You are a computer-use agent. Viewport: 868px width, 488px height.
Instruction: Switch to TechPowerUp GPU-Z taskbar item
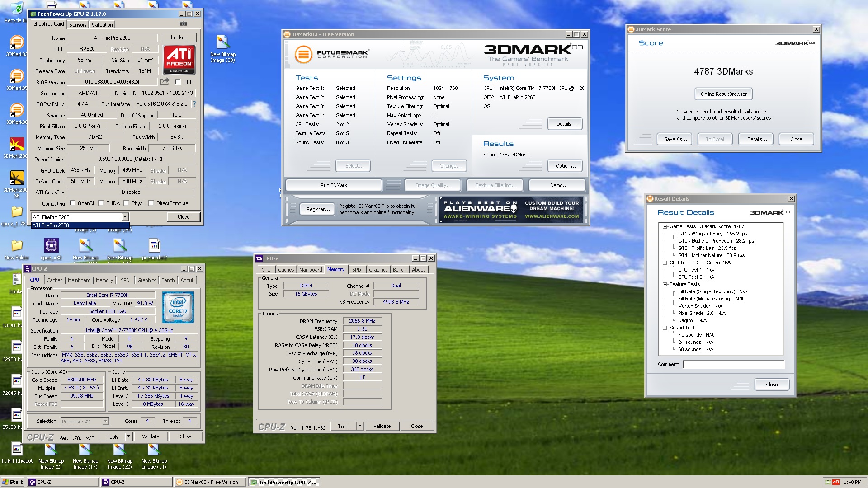[284, 482]
